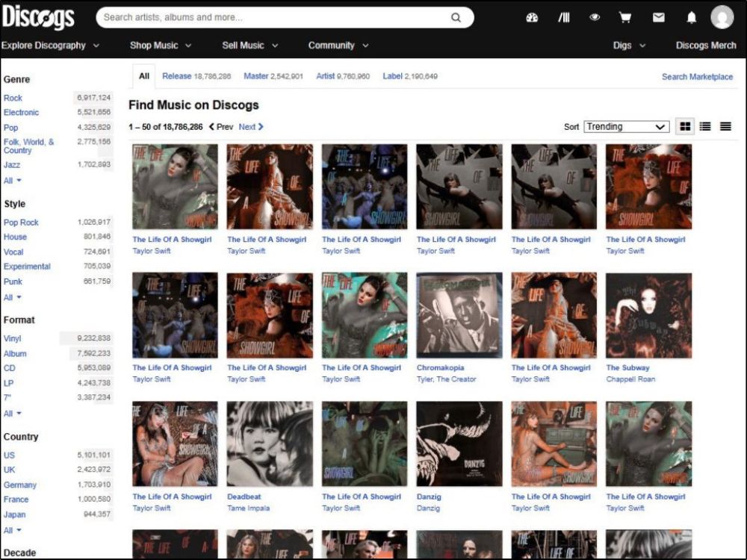The height and width of the screenshot is (560, 747).
Task: Filter by Vocal style
Action: coord(13,252)
